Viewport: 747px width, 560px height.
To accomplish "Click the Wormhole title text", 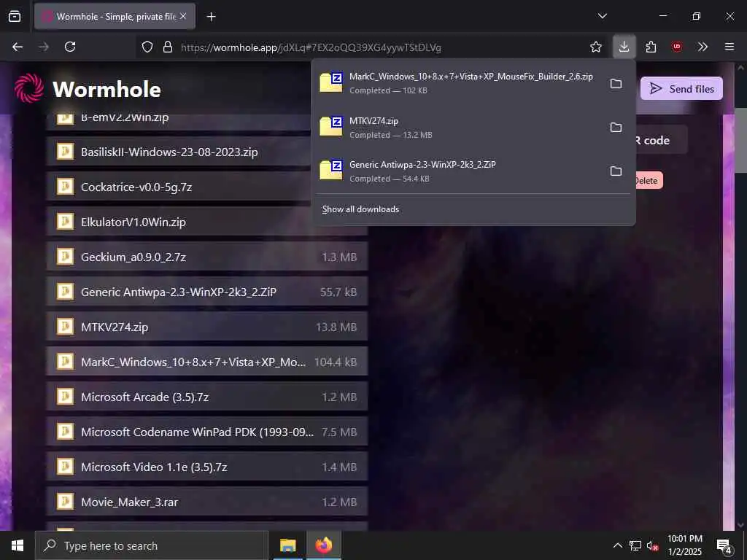I will [107, 89].
